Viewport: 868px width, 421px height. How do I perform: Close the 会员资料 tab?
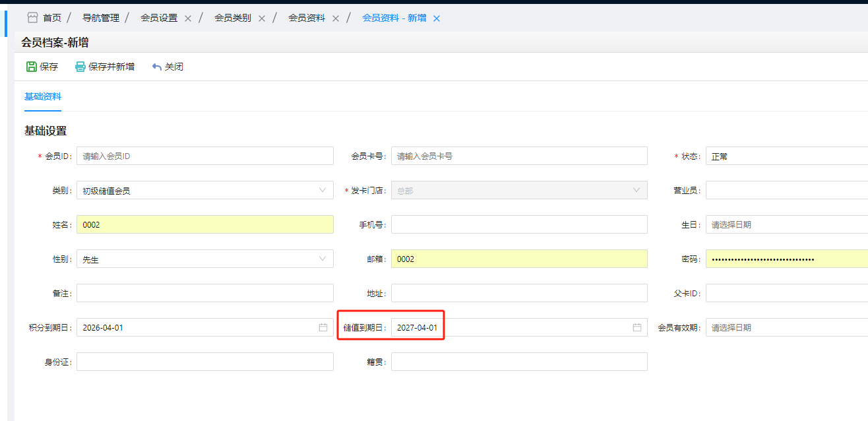336,18
